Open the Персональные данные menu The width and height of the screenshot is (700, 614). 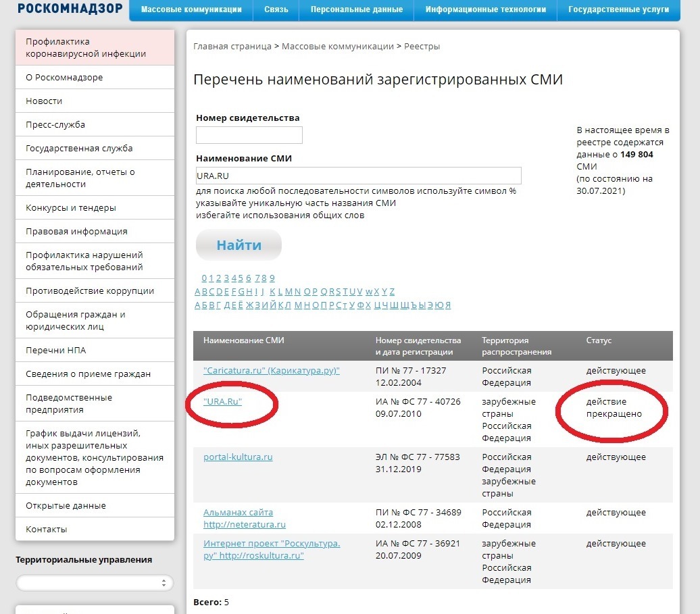pos(356,9)
